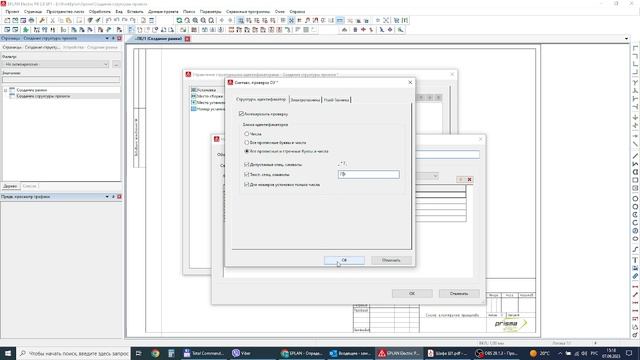Toggle 'Допустимые спец. символы' checkbox
Screen dimensions: 640x360
tap(247, 164)
